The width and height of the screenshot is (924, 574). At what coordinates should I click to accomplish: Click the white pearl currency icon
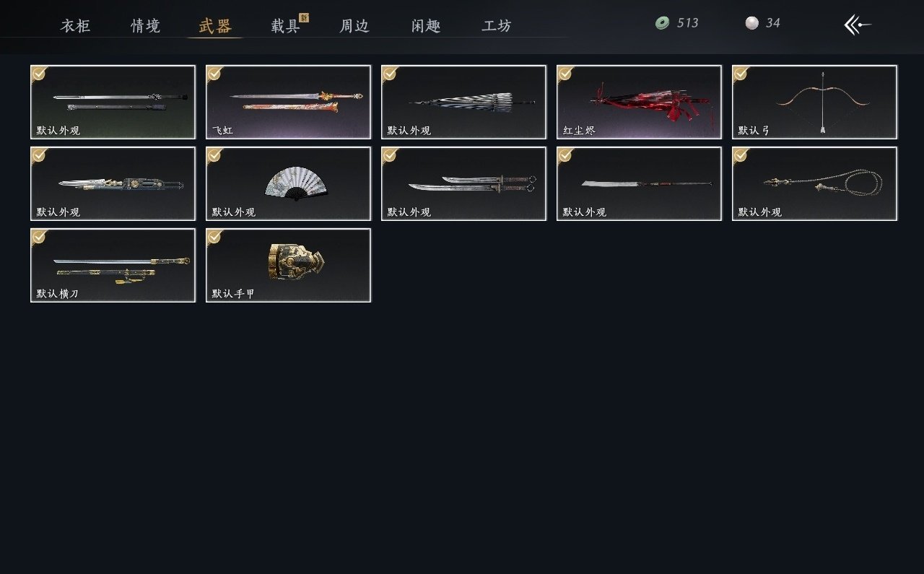[752, 23]
